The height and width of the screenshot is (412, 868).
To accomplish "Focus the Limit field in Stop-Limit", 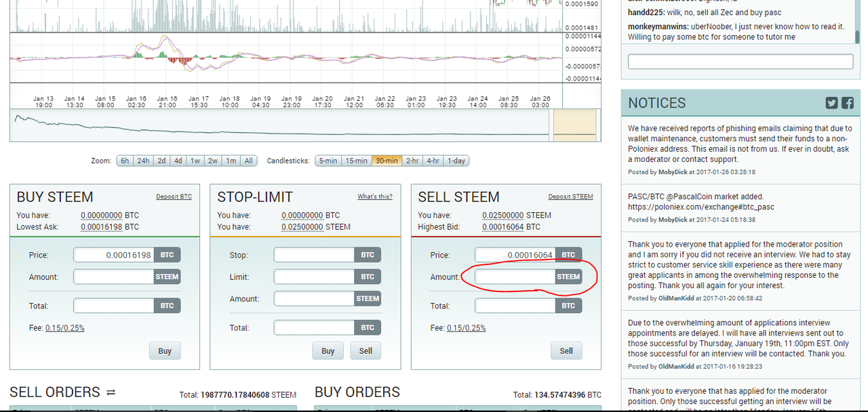I will pyautogui.click(x=314, y=276).
